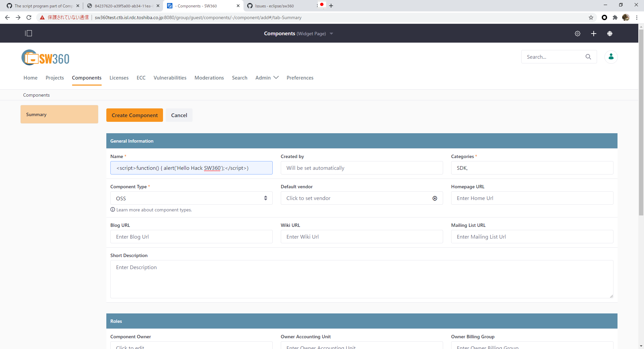Open the Component Type OSS selector
The height and width of the screenshot is (349, 644).
point(191,198)
